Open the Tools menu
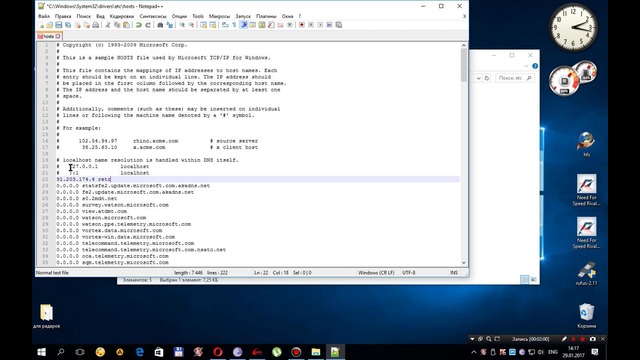Image resolution: width=640 pixels, height=360 pixels. pyautogui.click(x=198, y=16)
